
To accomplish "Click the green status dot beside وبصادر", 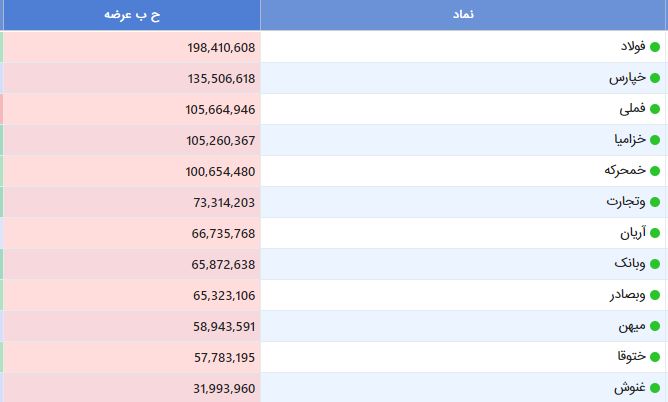I will pos(655,295).
